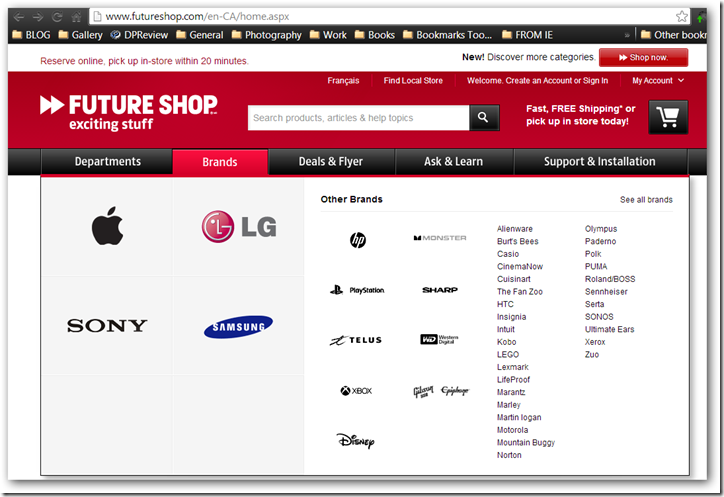Image resolution: width=724 pixels, height=497 pixels.
Task: Open the Departments menu
Action: tap(107, 162)
